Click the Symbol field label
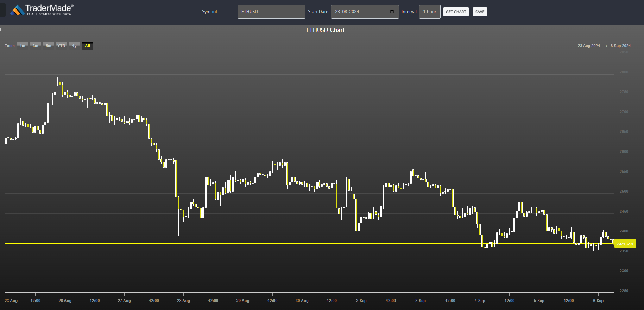 point(209,12)
